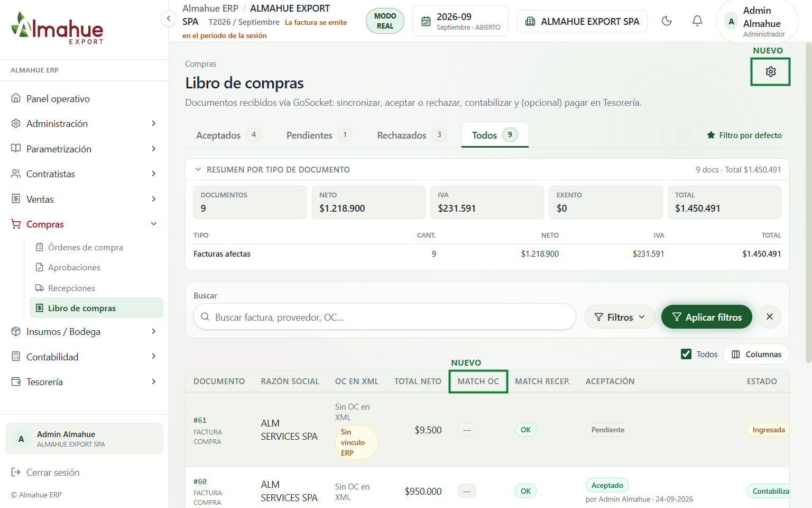Image resolution: width=812 pixels, height=508 pixels.
Task: Click Aplicar filtros button
Action: click(x=707, y=317)
